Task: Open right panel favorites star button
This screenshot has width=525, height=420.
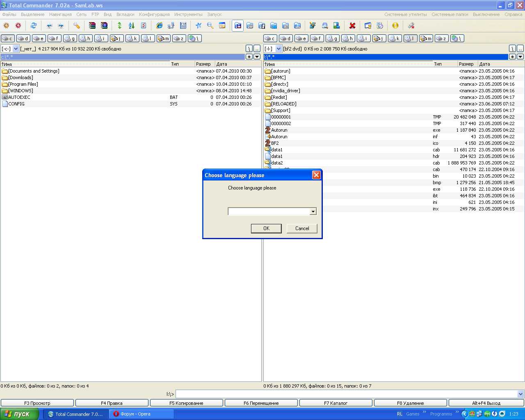Action: (512, 57)
